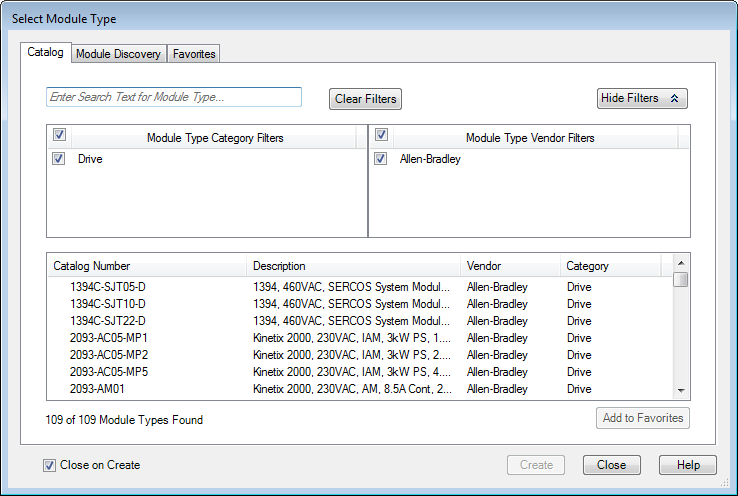Toggle the select-all category filters checkbox
This screenshot has width=738, height=496.
pos(59,136)
